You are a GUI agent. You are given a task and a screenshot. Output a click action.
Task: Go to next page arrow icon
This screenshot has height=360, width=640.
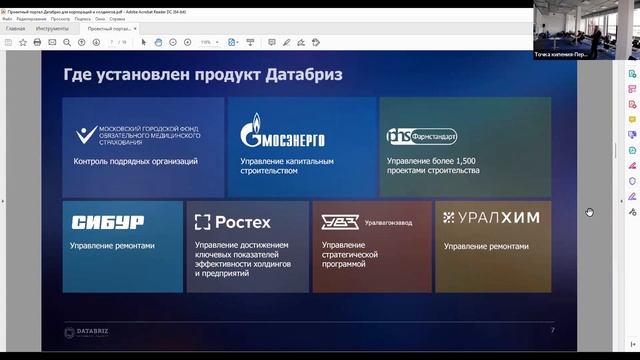point(96,42)
